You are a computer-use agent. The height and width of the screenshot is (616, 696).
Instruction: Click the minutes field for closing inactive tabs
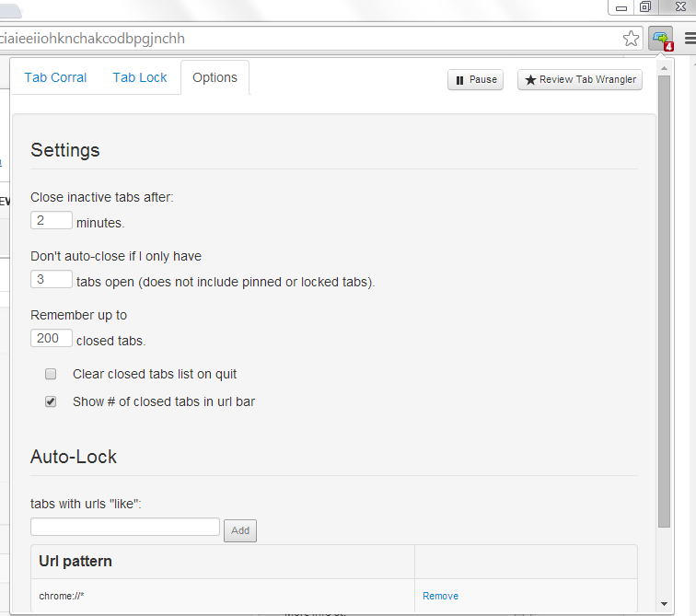pyautogui.click(x=52, y=220)
